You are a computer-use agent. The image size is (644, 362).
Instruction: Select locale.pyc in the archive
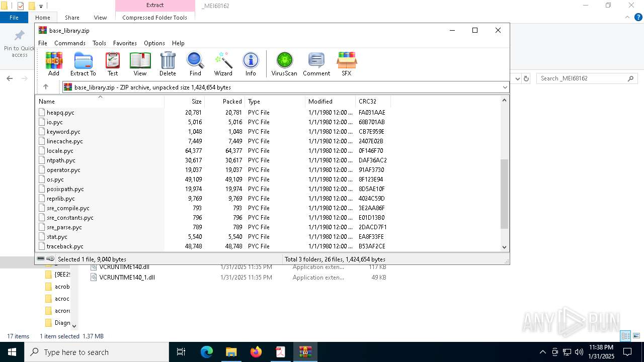(60, 151)
